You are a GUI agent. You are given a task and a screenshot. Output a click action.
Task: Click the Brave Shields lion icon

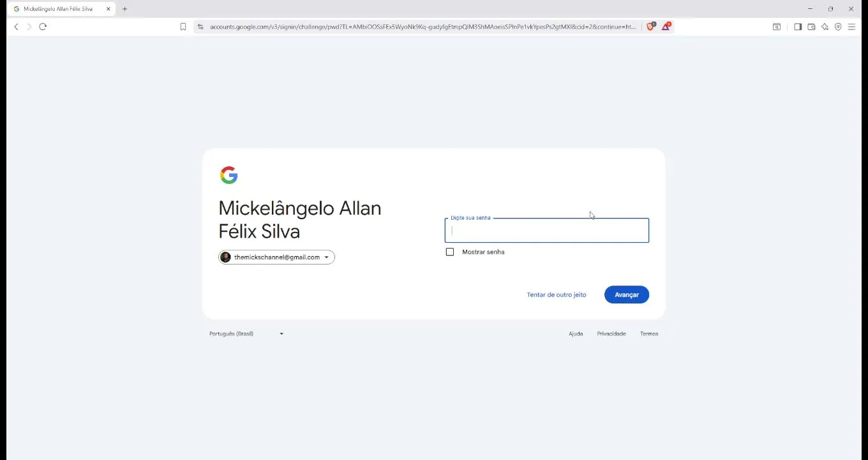[x=650, y=26]
